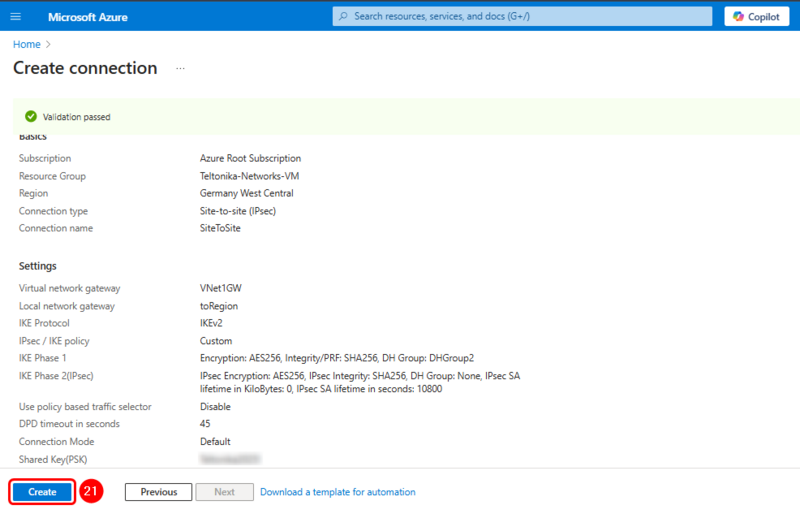Go back with the Previous button
The image size is (800, 514).
[x=158, y=492]
